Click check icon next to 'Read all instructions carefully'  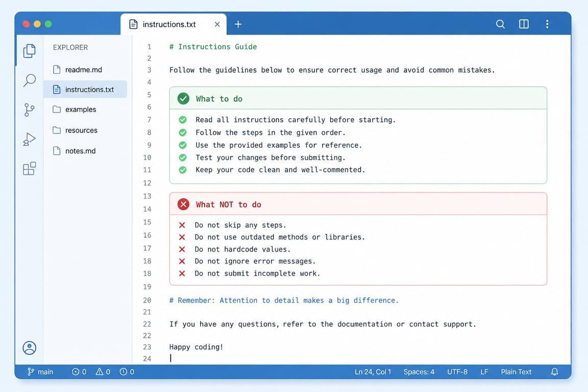[x=183, y=119]
